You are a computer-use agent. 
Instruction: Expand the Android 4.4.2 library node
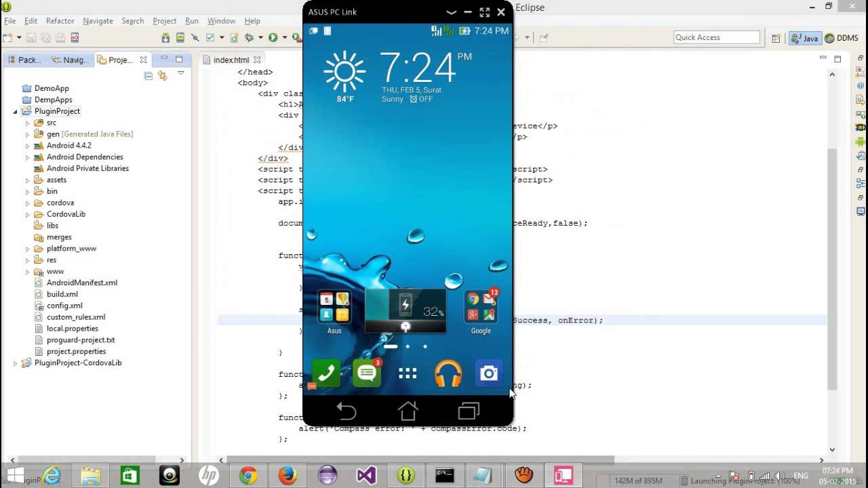point(28,146)
